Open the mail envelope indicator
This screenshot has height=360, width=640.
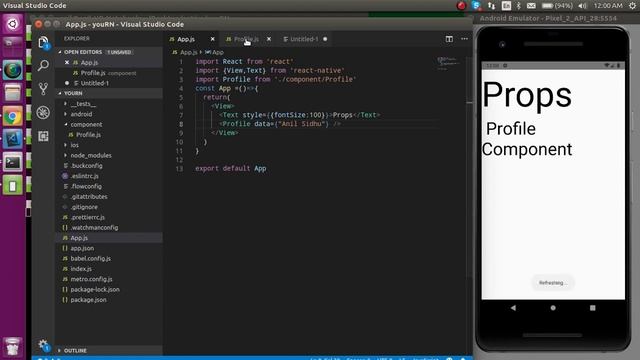[531, 5]
